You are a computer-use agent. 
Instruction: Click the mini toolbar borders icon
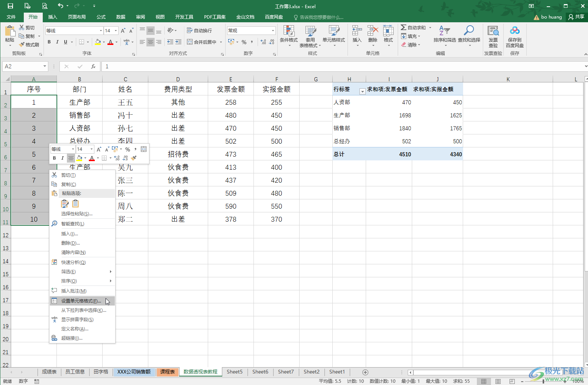[104, 158]
